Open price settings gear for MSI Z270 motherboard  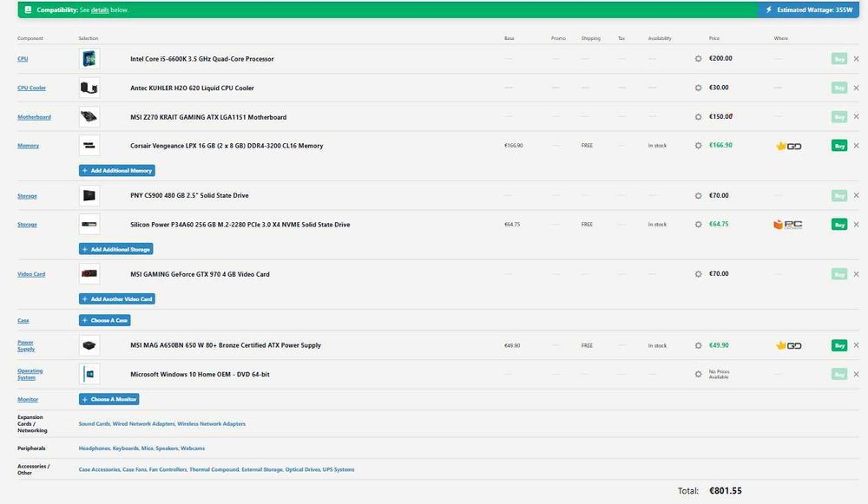pos(698,117)
